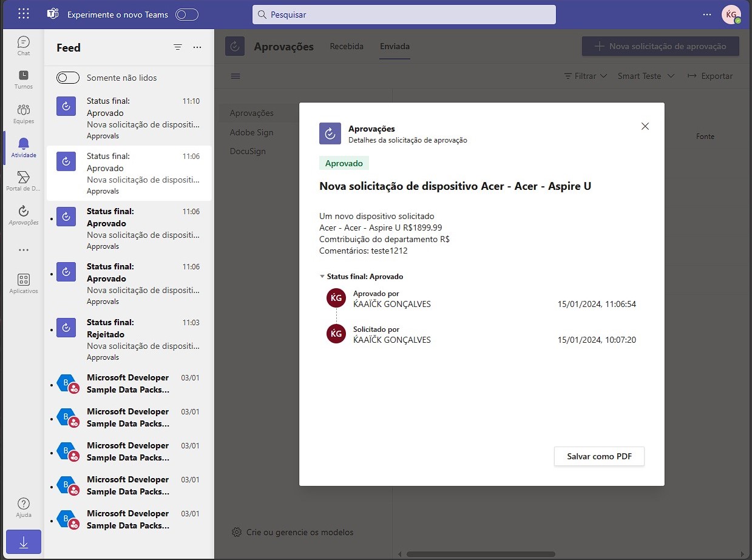Click the horizontal scrollbar at bottom

481,554
